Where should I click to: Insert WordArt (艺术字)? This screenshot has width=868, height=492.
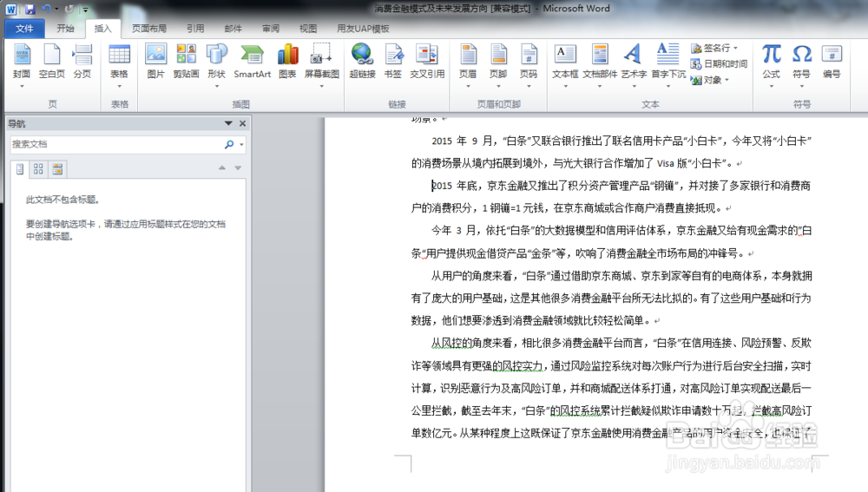(634, 65)
